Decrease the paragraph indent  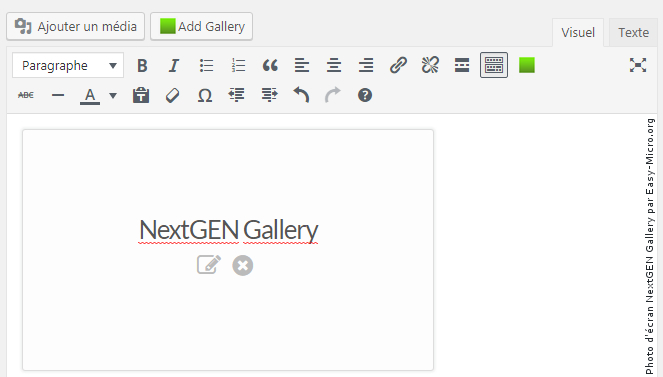(x=237, y=96)
